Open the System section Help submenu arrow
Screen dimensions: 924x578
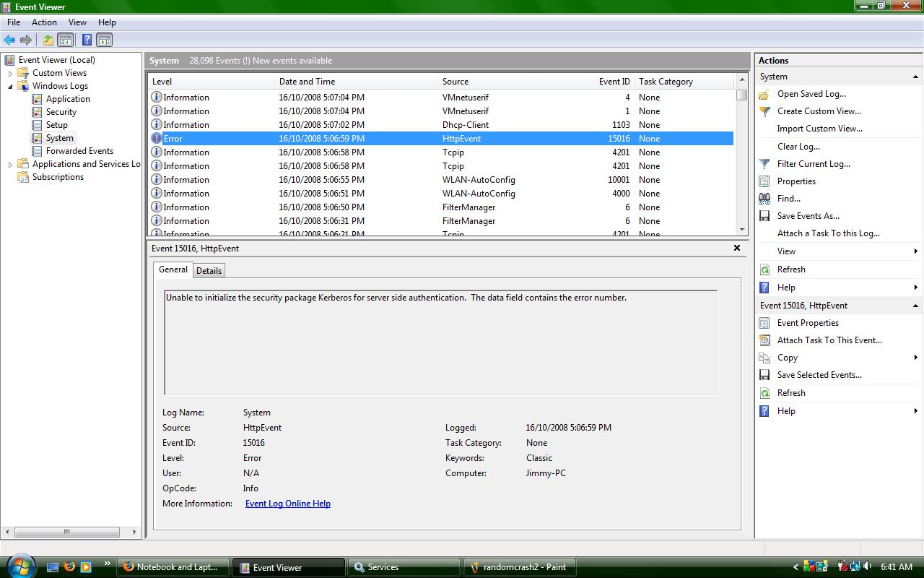(x=915, y=288)
